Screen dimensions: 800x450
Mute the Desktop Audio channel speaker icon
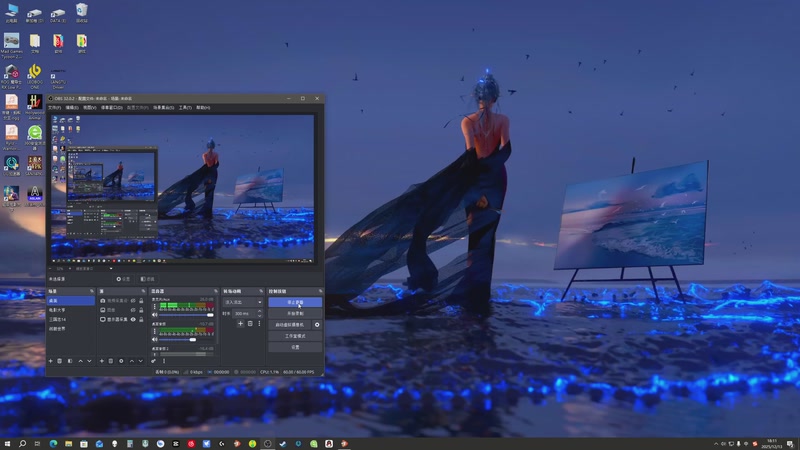coord(155,339)
